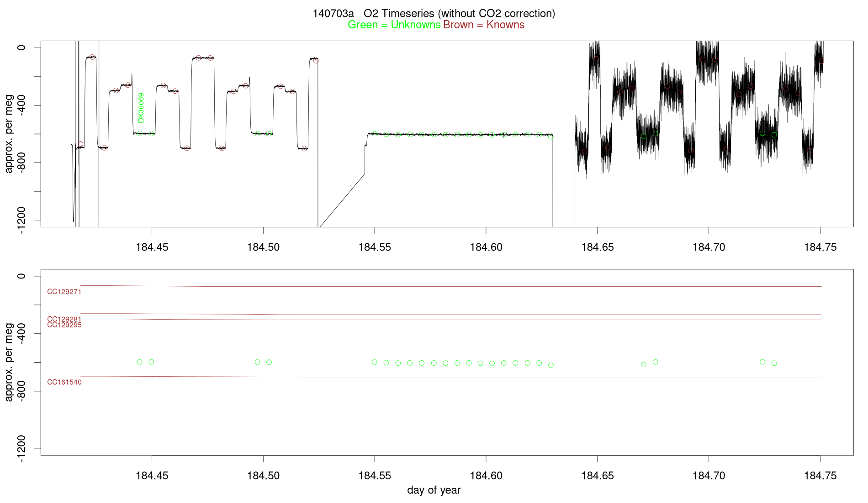The width and height of the screenshot is (868, 503).
Task: Click upper plot's 'approx. per meg' axis label
Action: 9,134
